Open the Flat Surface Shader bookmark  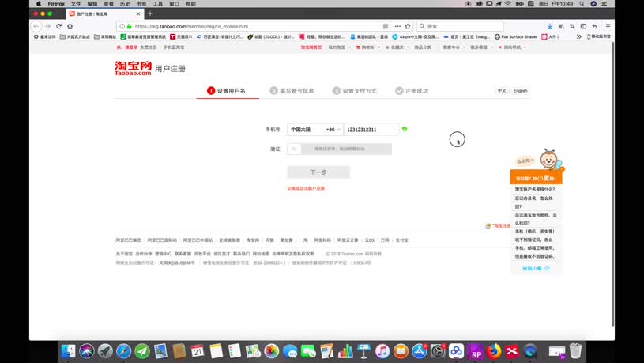pos(516,36)
